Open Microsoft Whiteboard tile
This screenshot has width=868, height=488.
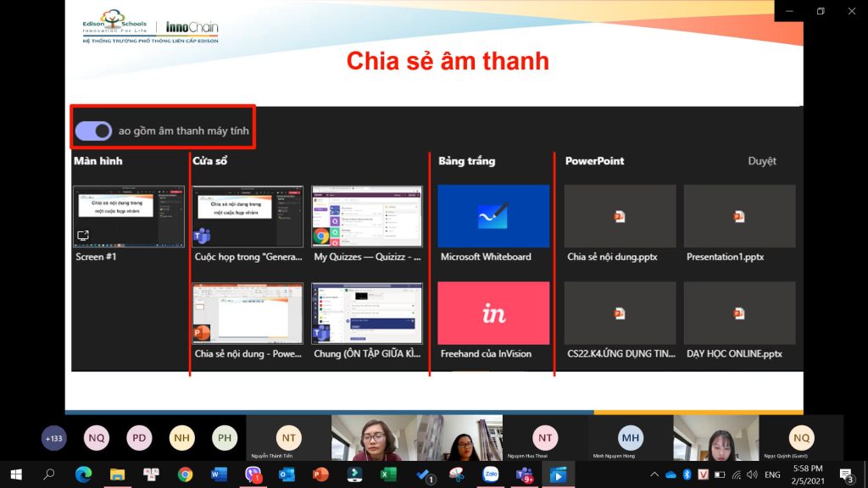pyautogui.click(x=492, y=216)
